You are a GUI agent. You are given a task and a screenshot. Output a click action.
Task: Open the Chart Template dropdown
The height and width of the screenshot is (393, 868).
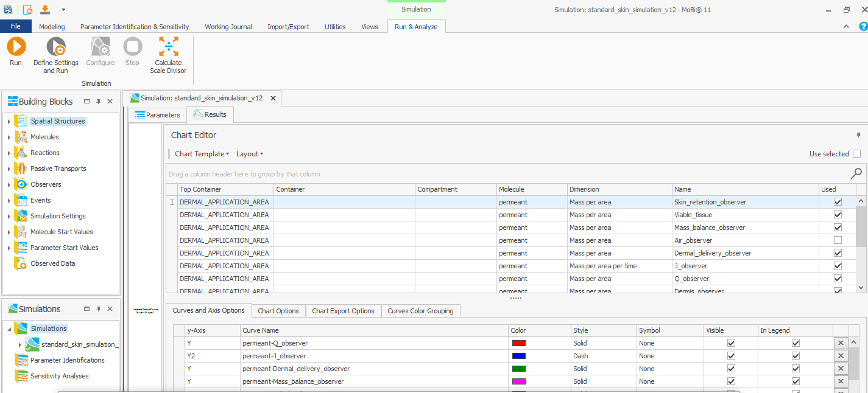click(x=202, y=153)
